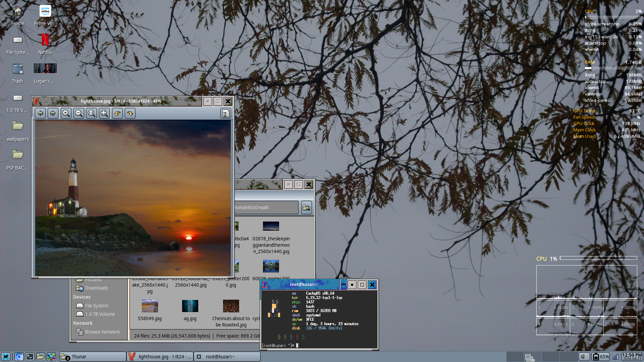Rotate the image counterclockwise
Screen dimensions: 644x362
[x=117, y=113]
